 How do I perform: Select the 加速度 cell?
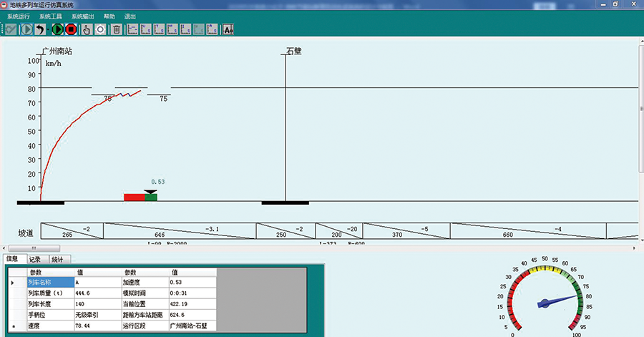[x=145, y=283]
